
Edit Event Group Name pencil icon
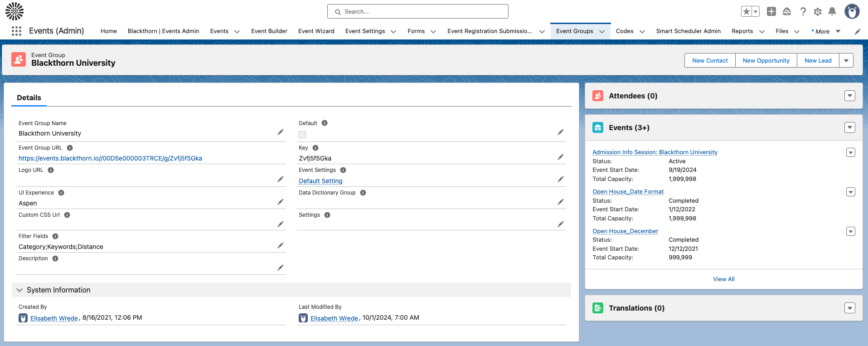pos(281,132)
